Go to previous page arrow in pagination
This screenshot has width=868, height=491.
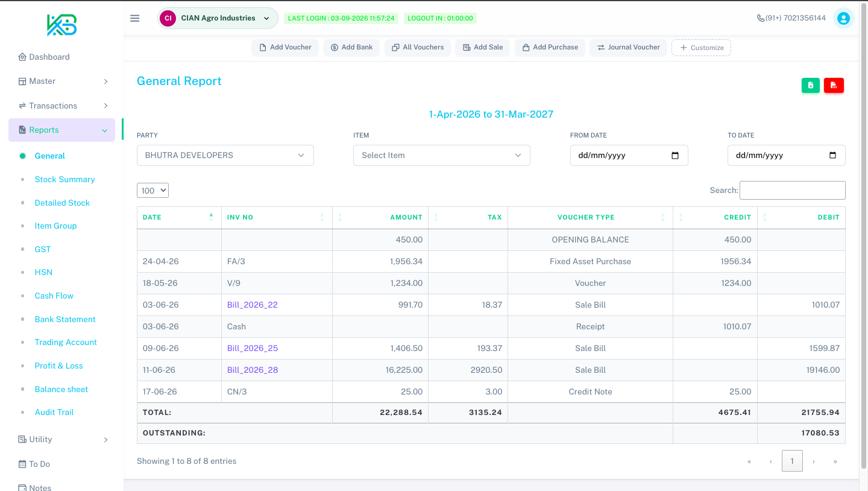point(771,461)
